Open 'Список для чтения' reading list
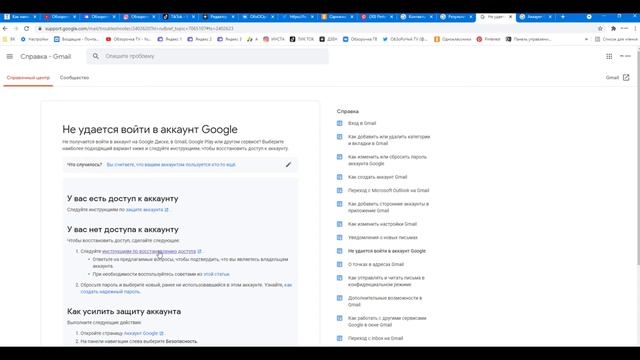Image resolution: width=640 pixels, height=360 pixels. pyautogui.click(x=616, y=39)
